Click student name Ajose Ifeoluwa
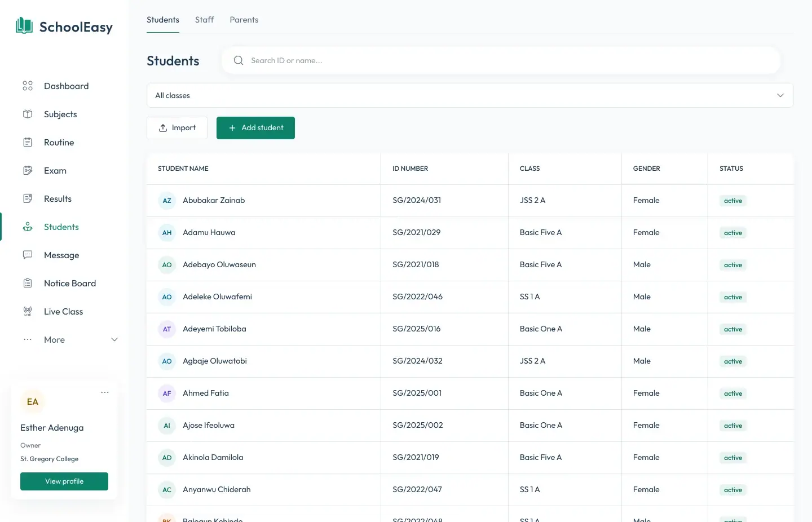 (x=209, y=425)
